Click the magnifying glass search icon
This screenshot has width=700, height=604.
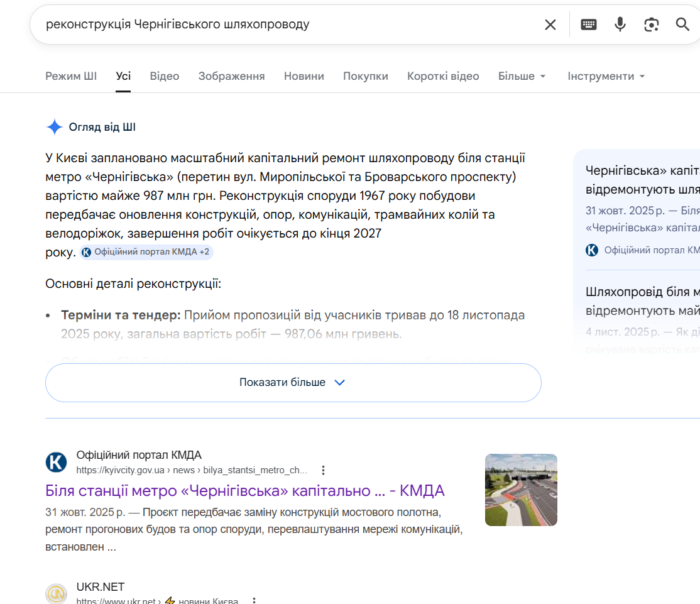click(x=682, y=25)
